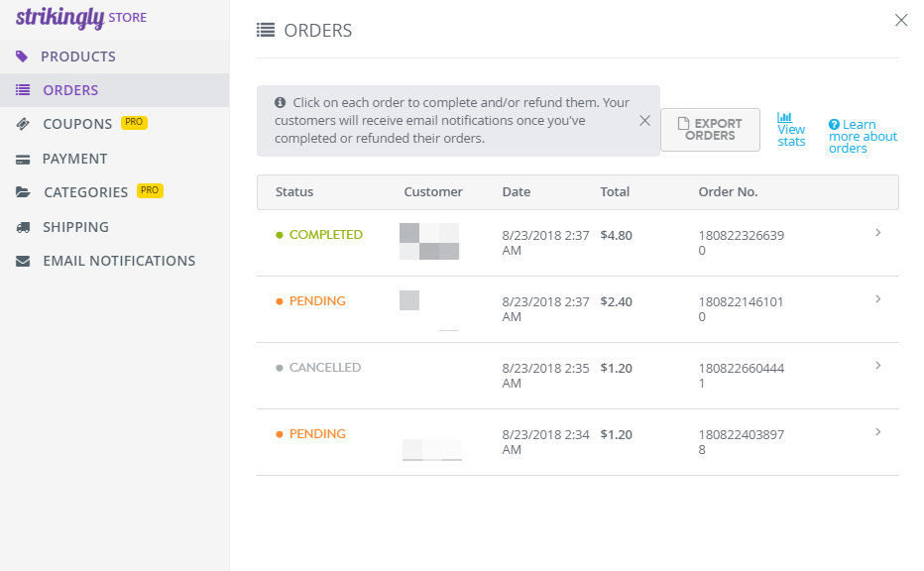Expand the COMPLETED order for $4.80
Image resolution: width=924 pixels, height=571 pixels.
click(x=877, y=233)
